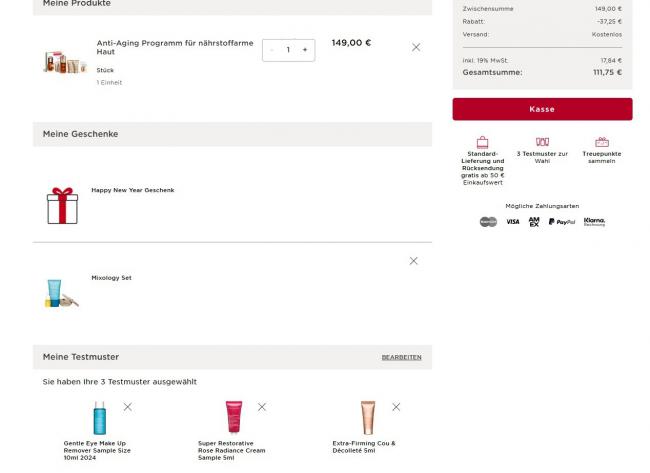Remove the Mixology Set gift
Image resolution: width=650 pixels, height=473 pixels.
tap(413, 261)
